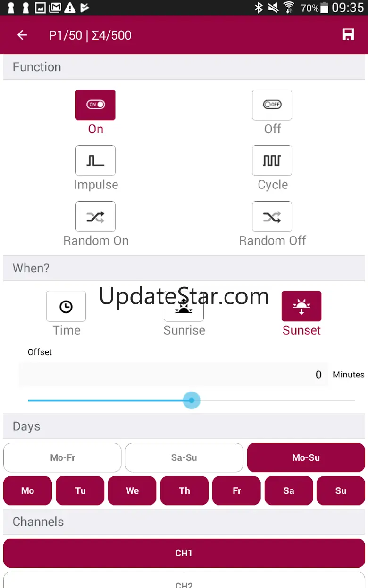Tap the Offset minutes input field

[173, 375]
